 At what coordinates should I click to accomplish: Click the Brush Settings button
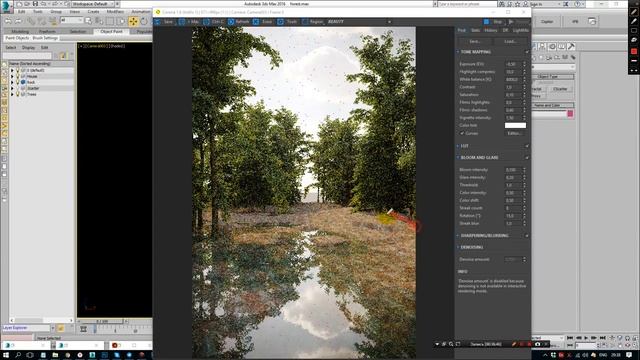coord(45,38)
